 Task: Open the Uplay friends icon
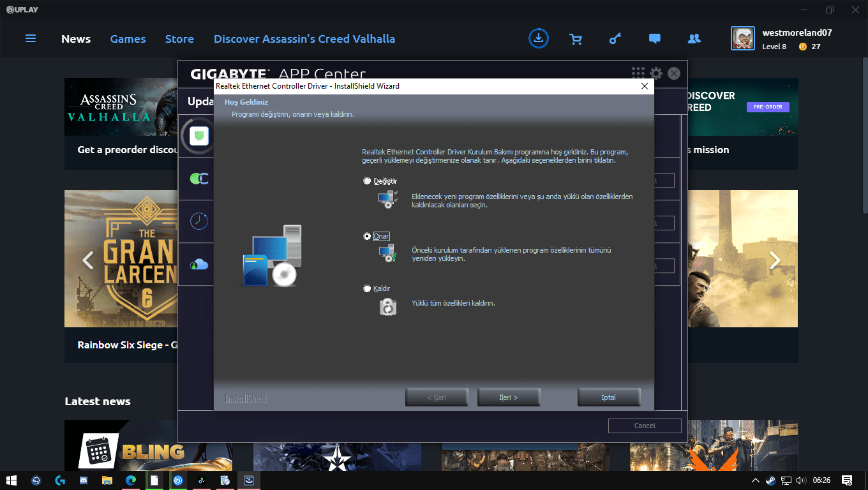click(694, 39)
